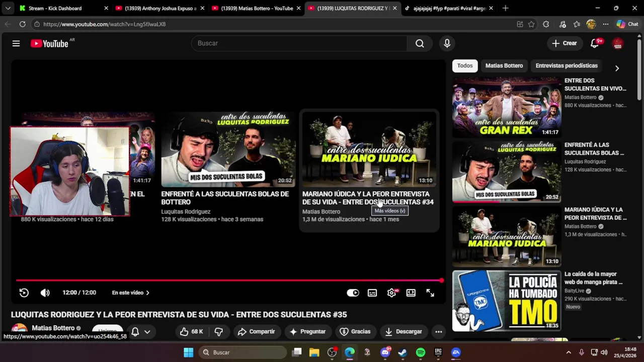Click the search magnifier button
Image resolution: width=644 pixels, height=362 pixels.
(420, 44)
